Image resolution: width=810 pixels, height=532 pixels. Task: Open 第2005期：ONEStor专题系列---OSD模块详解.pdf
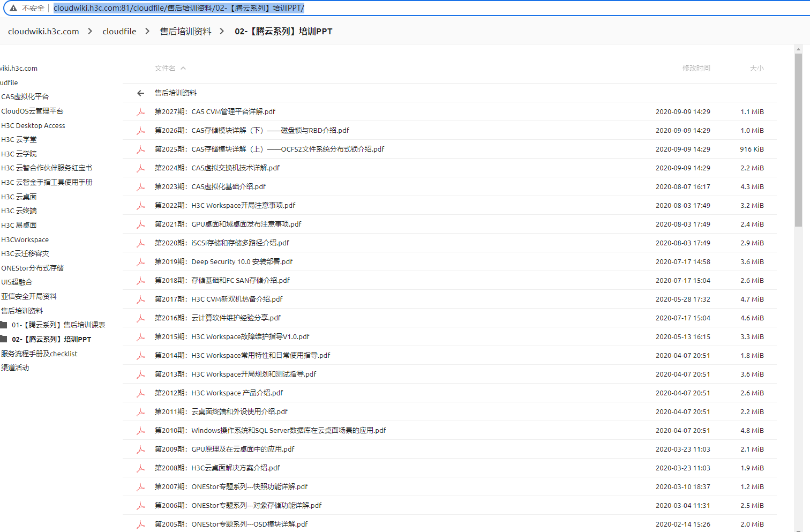pos(231,524)
